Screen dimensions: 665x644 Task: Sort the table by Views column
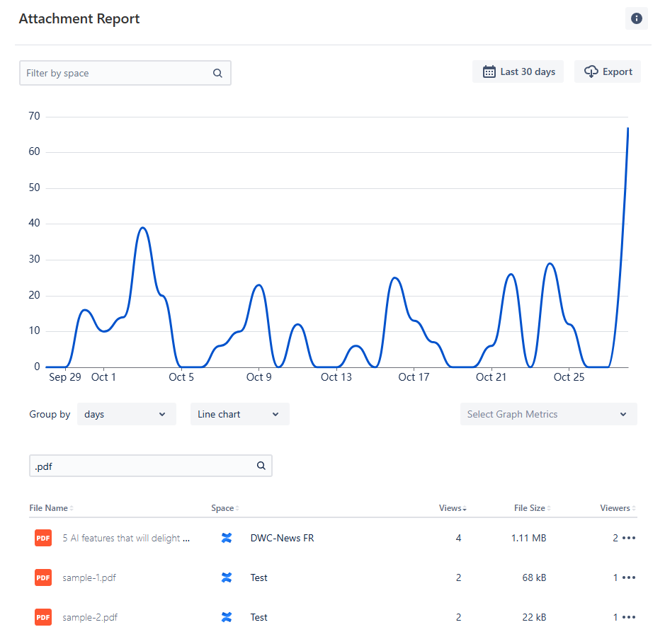click(x=453, y=508)
